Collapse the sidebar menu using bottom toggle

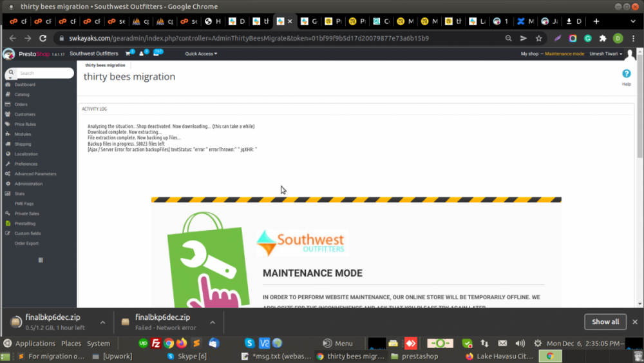41,260
